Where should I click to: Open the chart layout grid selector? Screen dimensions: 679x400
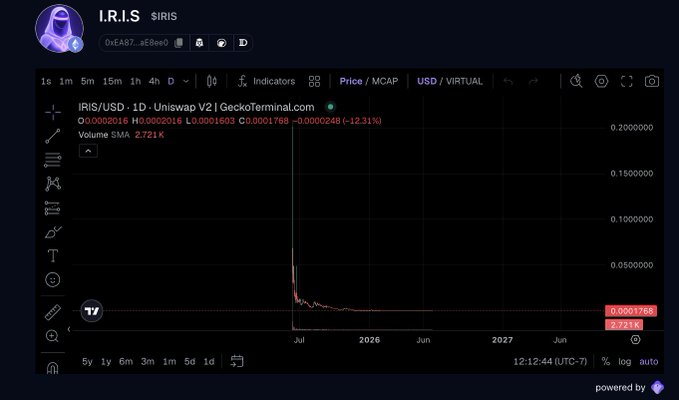[x=314, y=81]
